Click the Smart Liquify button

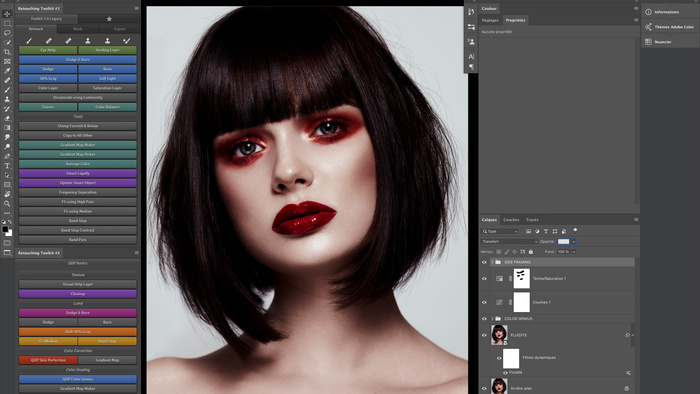[x=78, y=173]
